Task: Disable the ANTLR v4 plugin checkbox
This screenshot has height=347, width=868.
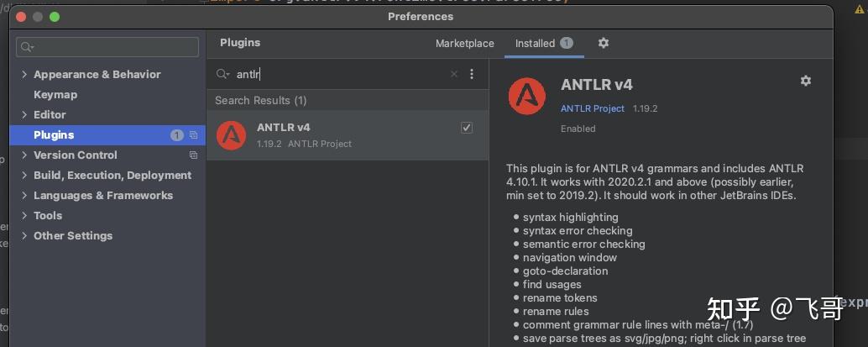Action: (467, 128)
